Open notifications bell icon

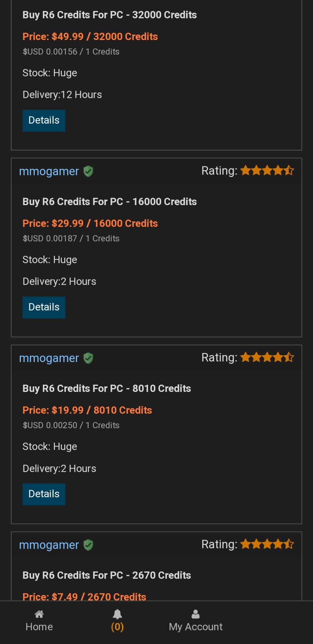pos(118,614)
